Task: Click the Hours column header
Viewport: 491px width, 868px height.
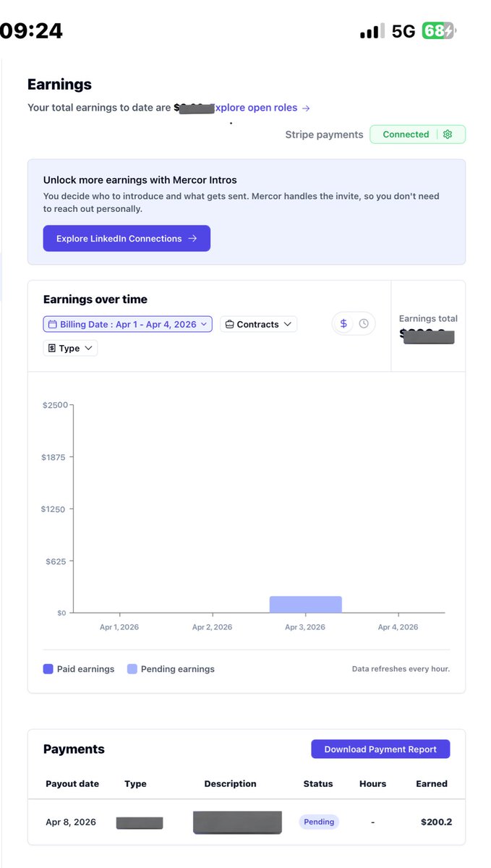Action: 372,784
